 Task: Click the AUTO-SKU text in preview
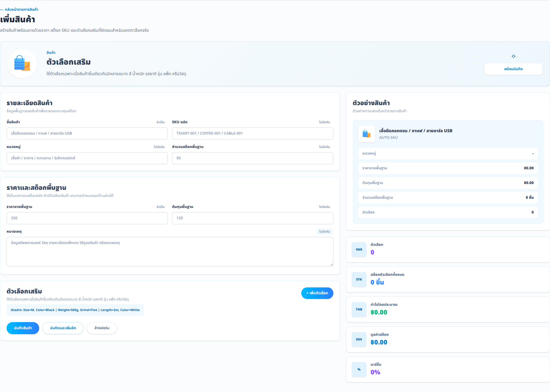click(x=388, y=138)
